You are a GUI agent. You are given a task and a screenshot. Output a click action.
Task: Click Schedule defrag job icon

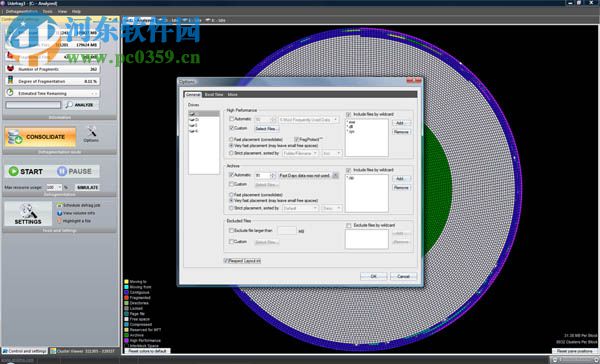pos(60,205)
